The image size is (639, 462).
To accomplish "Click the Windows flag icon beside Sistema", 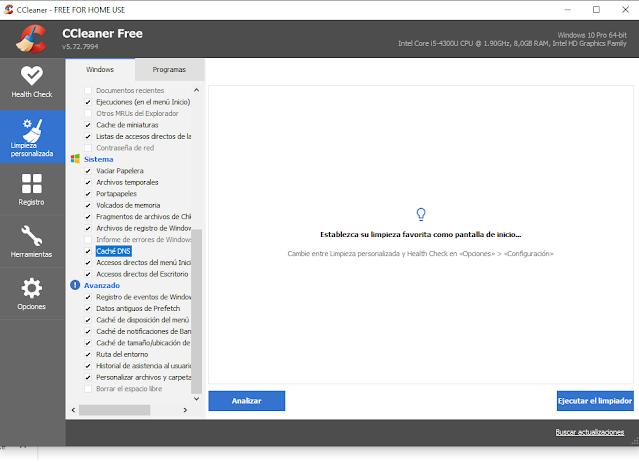I will click(75, 159).
